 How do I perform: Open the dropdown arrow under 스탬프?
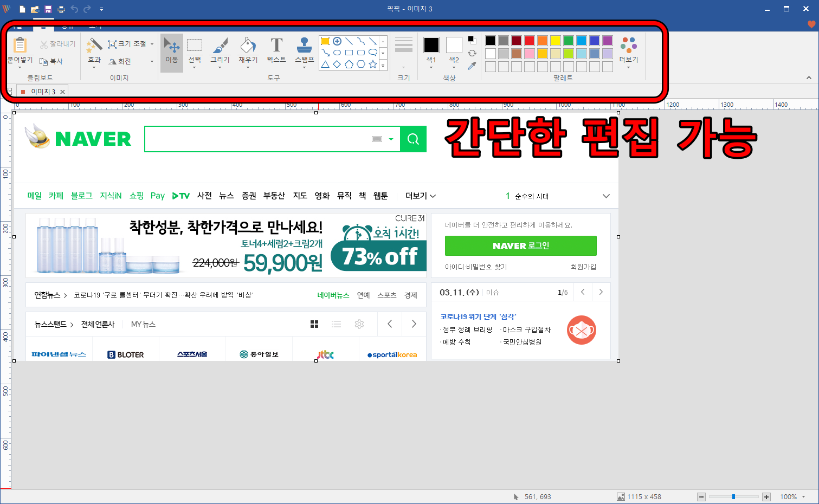click(x=305, y=68)
